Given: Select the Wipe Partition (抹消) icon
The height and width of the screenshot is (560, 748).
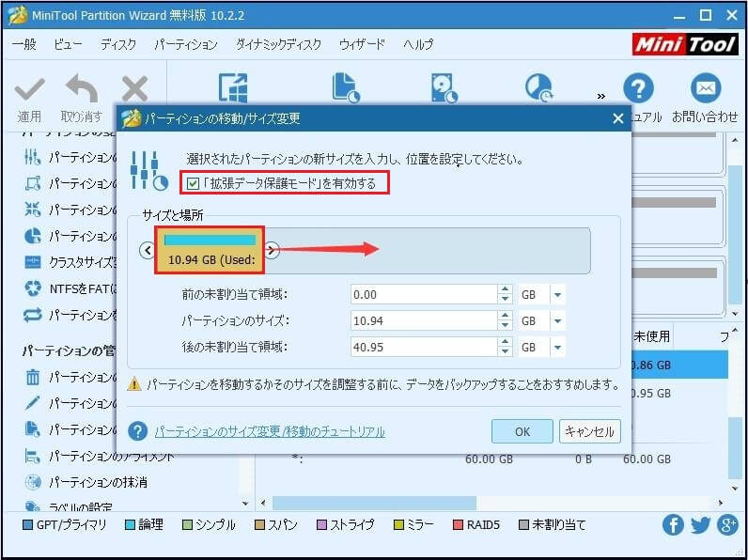Looking at the screenshot, I should coord(33,482).
